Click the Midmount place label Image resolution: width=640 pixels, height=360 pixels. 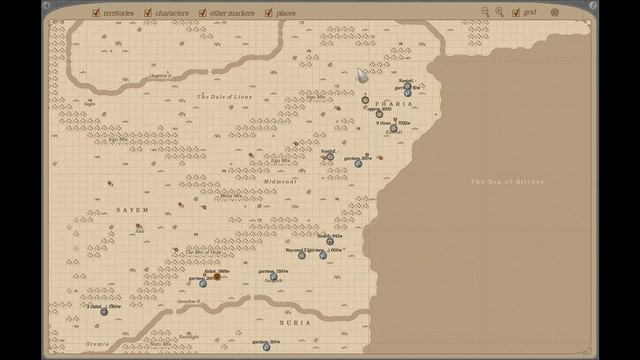coord(280,181)
